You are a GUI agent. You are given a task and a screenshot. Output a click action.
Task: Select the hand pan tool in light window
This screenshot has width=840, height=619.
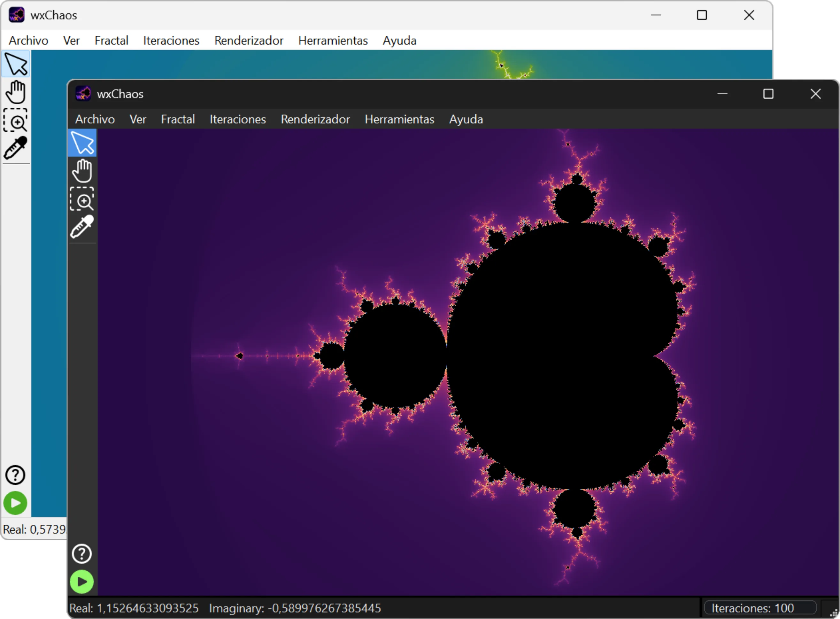point(16,92)
